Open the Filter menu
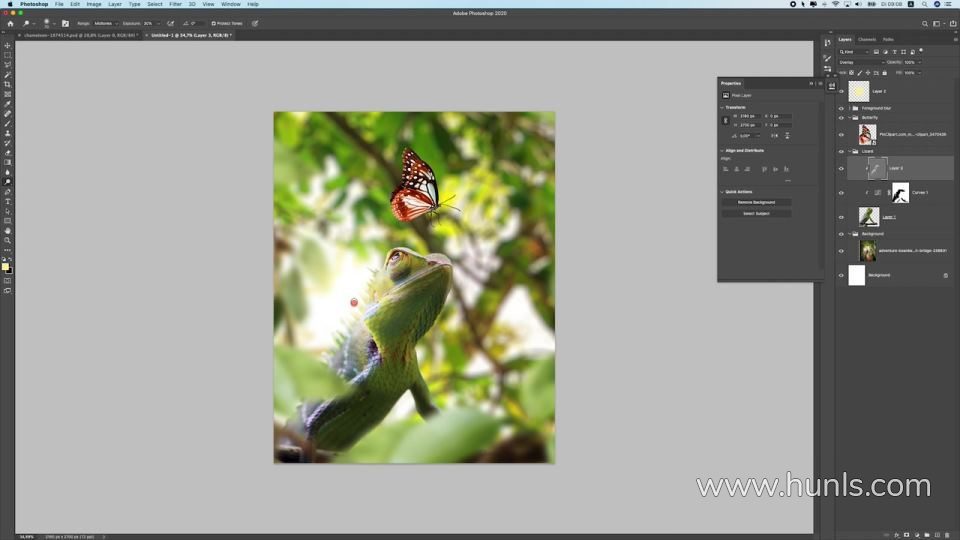This screenshot has height=540, width=960. tap(175, 4)
